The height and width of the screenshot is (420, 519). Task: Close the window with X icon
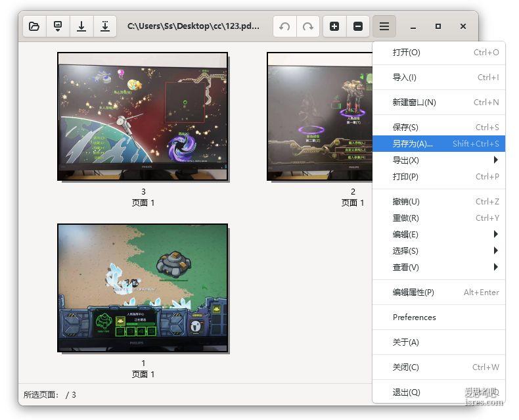click(463, 26)
